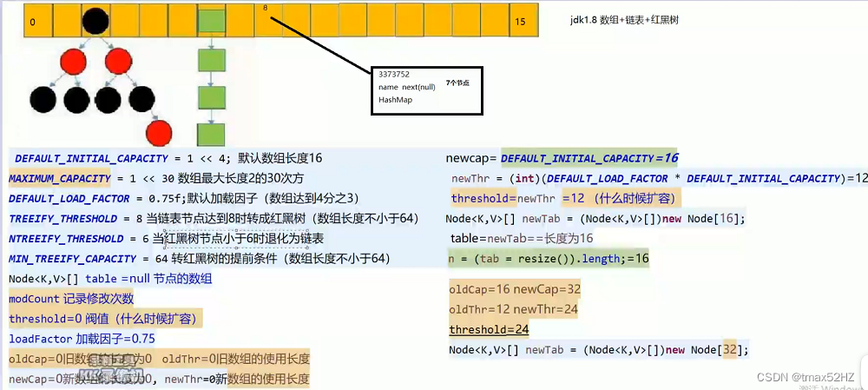
Task: Click the 'modCount 记录修改次数' line
Action: click(71, 299)
